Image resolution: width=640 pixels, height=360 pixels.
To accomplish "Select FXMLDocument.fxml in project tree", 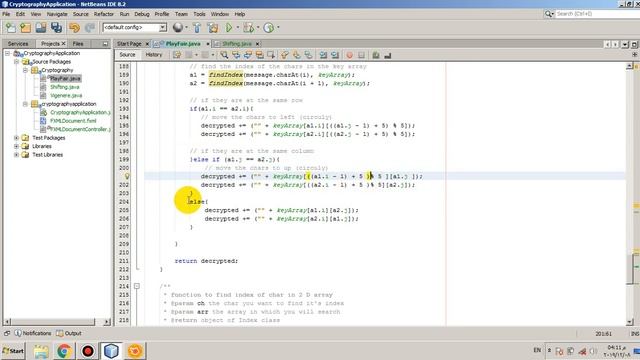I will pyautogui.click(x=73, y=121).
